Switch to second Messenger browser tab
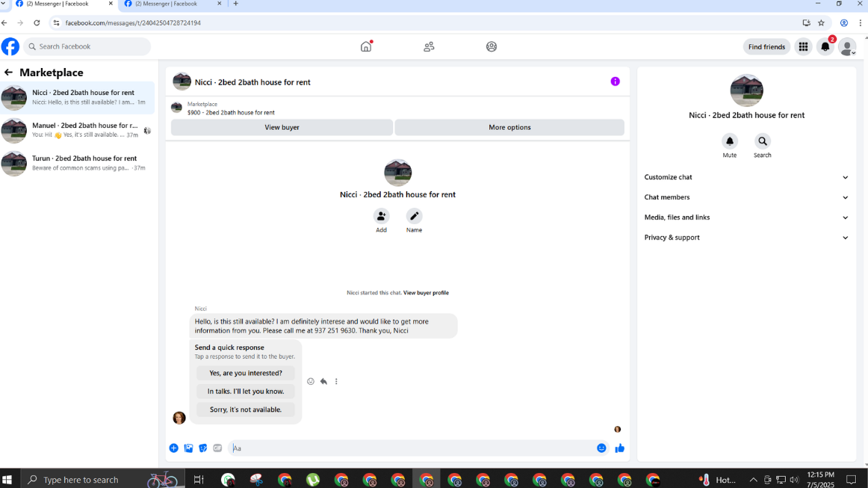 [172, 4]
